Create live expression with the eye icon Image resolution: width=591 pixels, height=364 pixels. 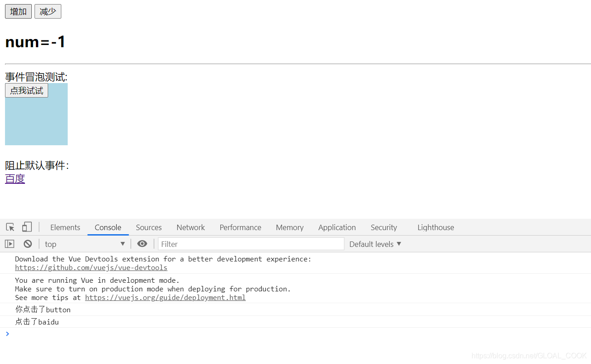click(142, 244)
